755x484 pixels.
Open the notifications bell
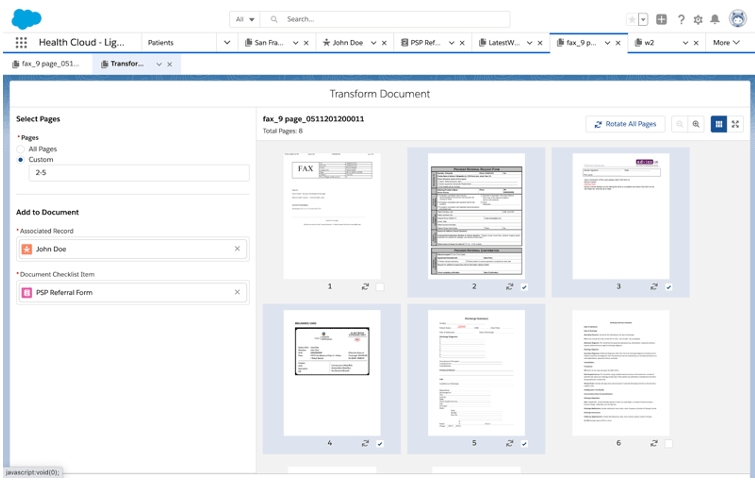(x=714, y=19)
